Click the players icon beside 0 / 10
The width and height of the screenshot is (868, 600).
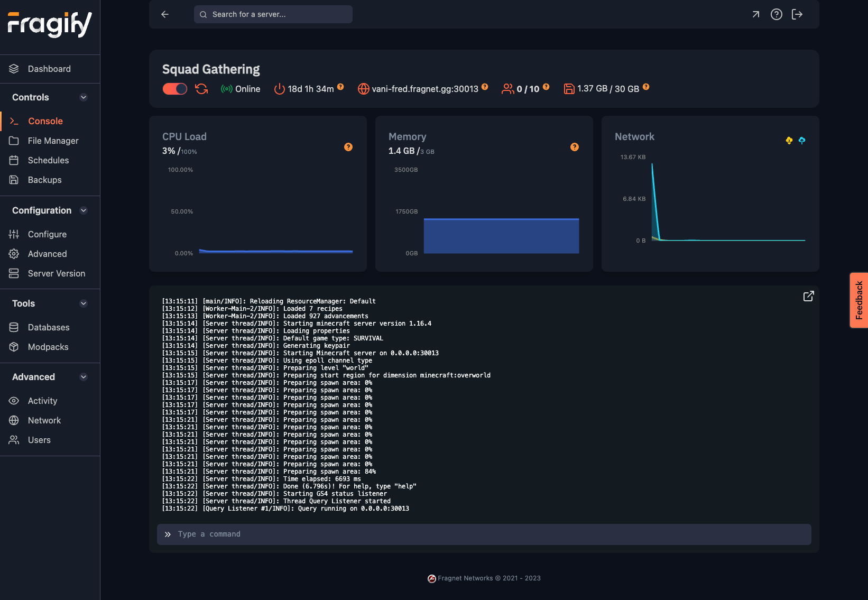[x=508, y=89]
